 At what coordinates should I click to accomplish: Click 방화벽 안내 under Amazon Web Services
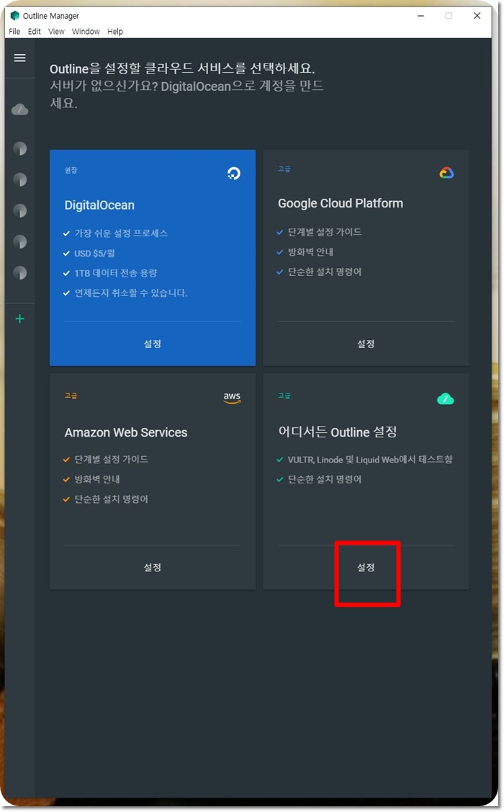tap(97, 479)
